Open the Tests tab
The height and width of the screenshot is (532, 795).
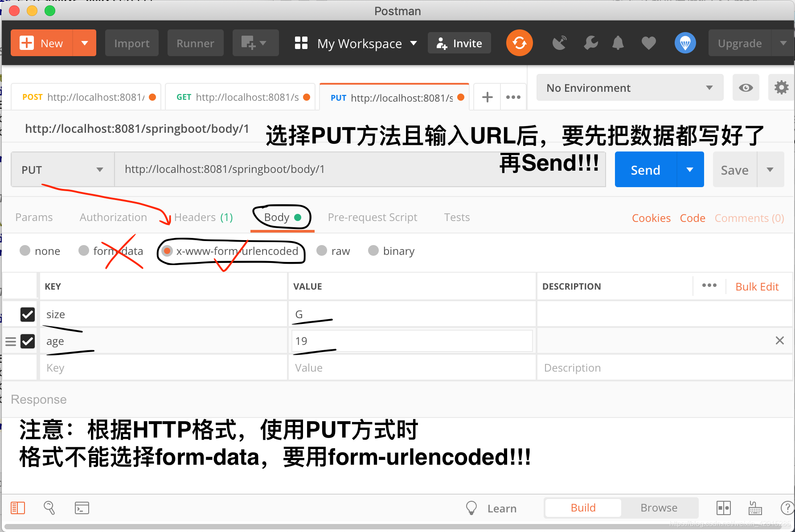[457, 217]
